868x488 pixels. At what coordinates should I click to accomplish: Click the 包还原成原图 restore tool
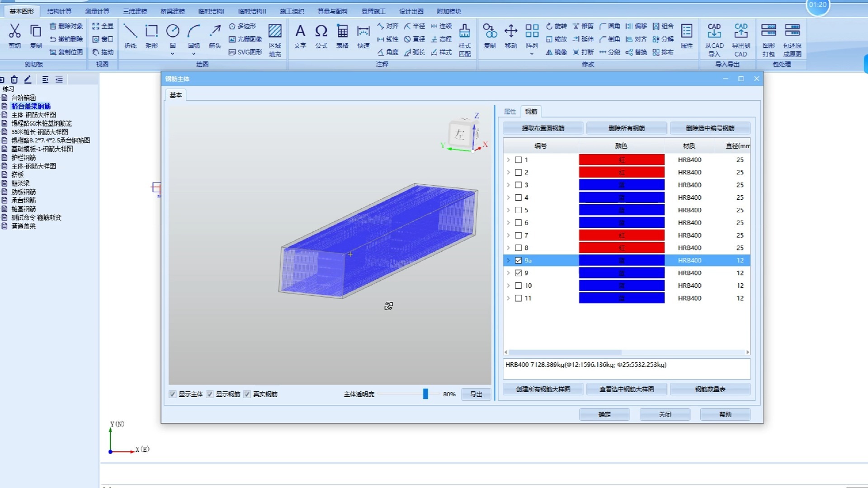[x=793, y=40]
